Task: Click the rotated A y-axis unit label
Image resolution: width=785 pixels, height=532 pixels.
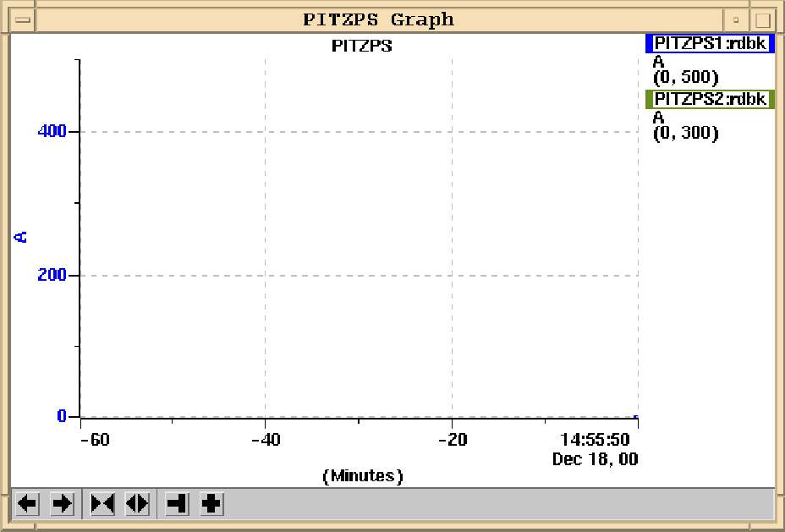Action: pos(21,237)
